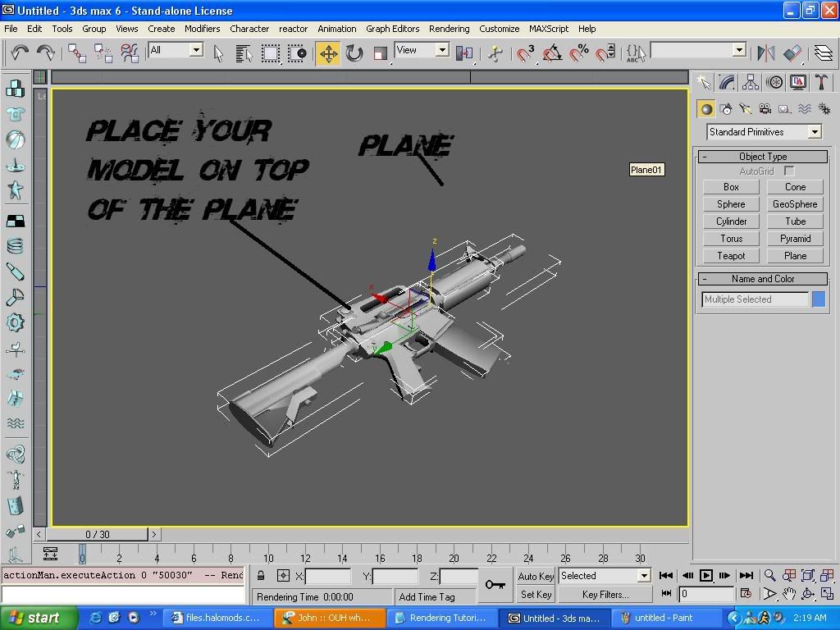Open the Modifiers menu

click(x=202, y=29)
